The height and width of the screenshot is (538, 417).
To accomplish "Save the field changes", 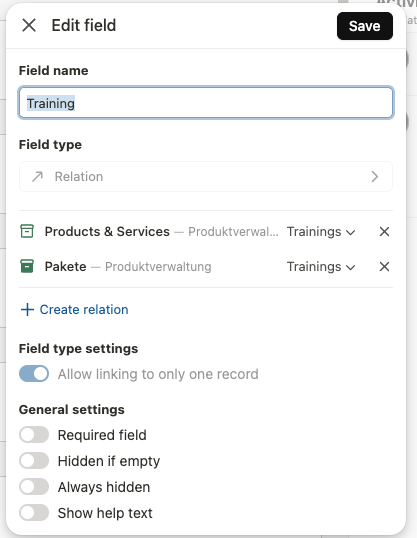I will coord(365,26).
